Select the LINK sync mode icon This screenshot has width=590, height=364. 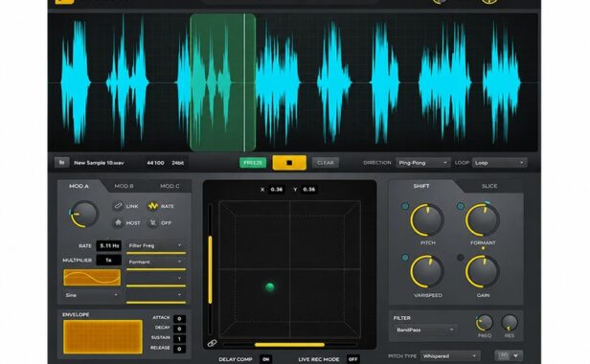pyautogui.click(x=118, y=206)
